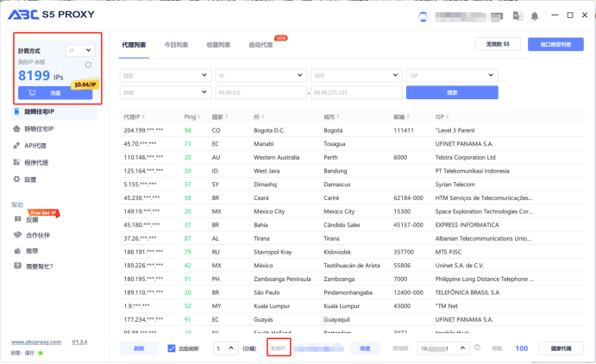This screenshot has height=364, width=596.
Task: Switch to the 自動代理 tab
Action: coord(260,45)
